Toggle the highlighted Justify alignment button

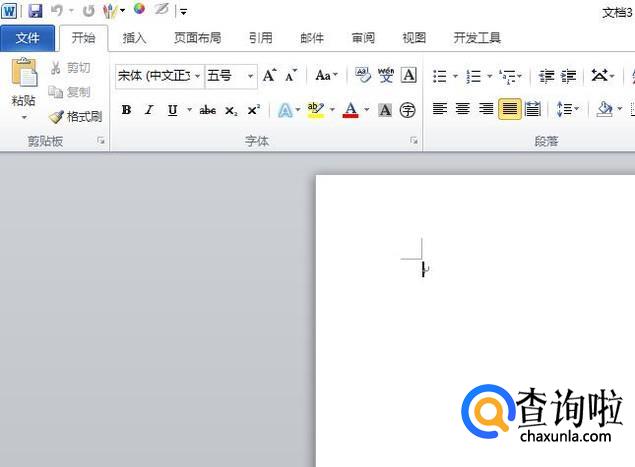tap(509, 109)
